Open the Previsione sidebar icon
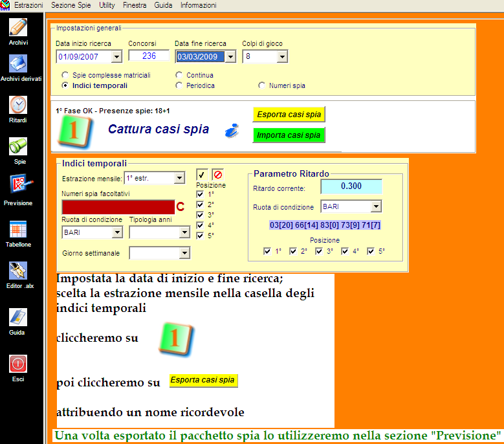This screenshot has width=504, height=444. click(x=20, y=184)
